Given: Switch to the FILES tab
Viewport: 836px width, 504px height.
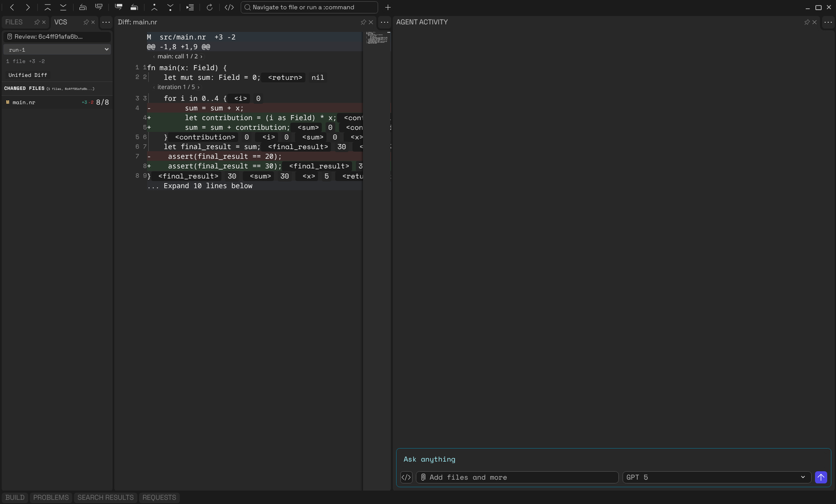Looking at the screenshot, I should (14, 22).
